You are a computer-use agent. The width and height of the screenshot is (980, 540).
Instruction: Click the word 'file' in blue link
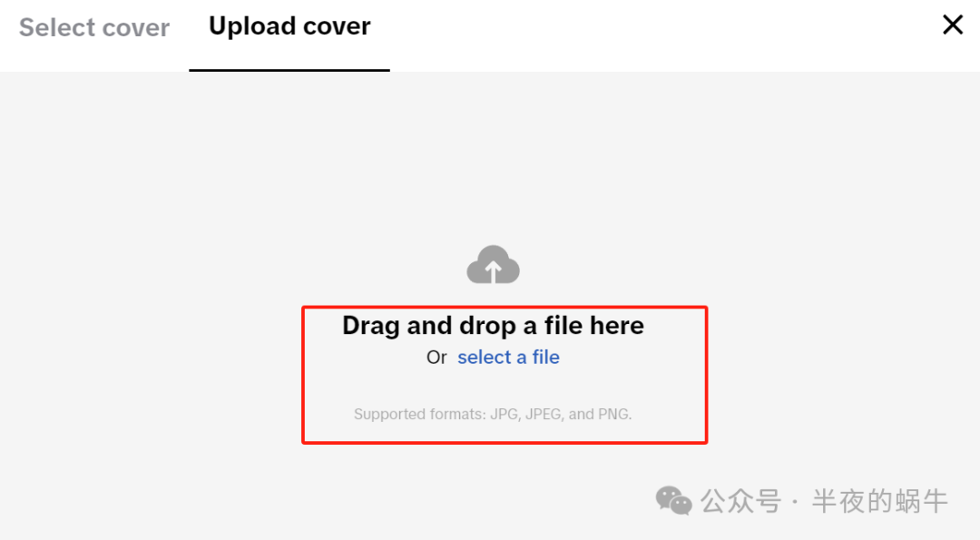click(x=545, y=357)
